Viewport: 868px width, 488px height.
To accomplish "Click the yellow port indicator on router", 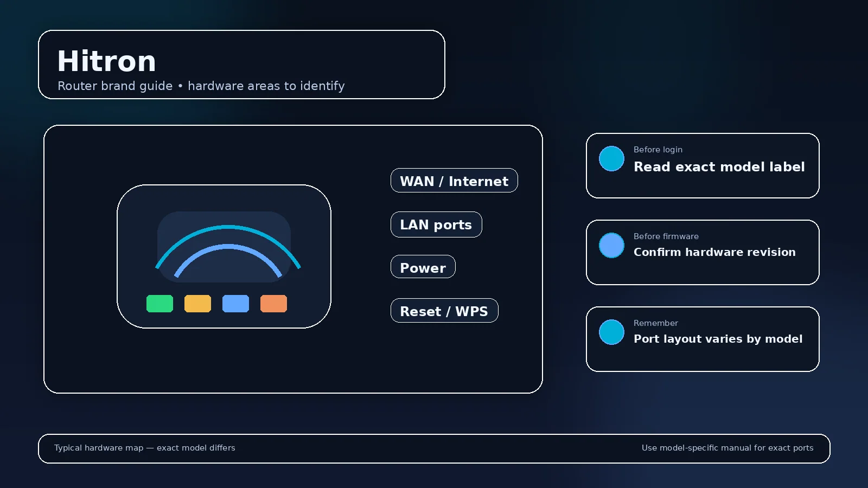I will (x=197, y=304).
